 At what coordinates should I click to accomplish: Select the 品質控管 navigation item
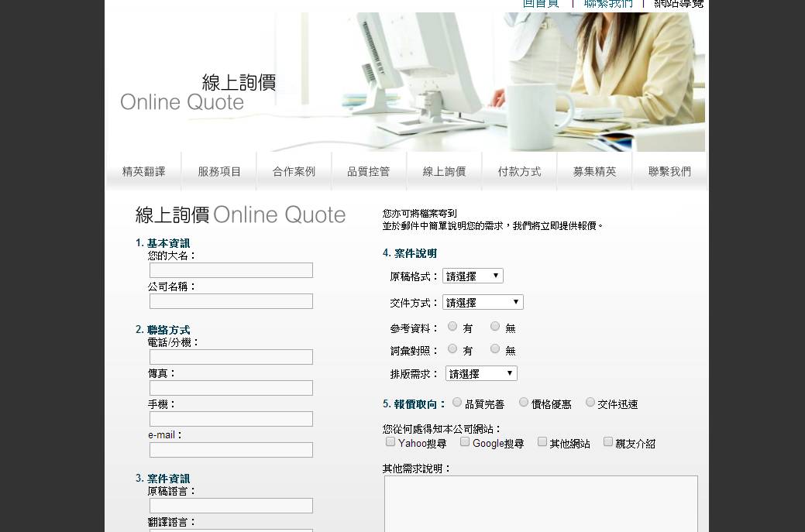368,172
